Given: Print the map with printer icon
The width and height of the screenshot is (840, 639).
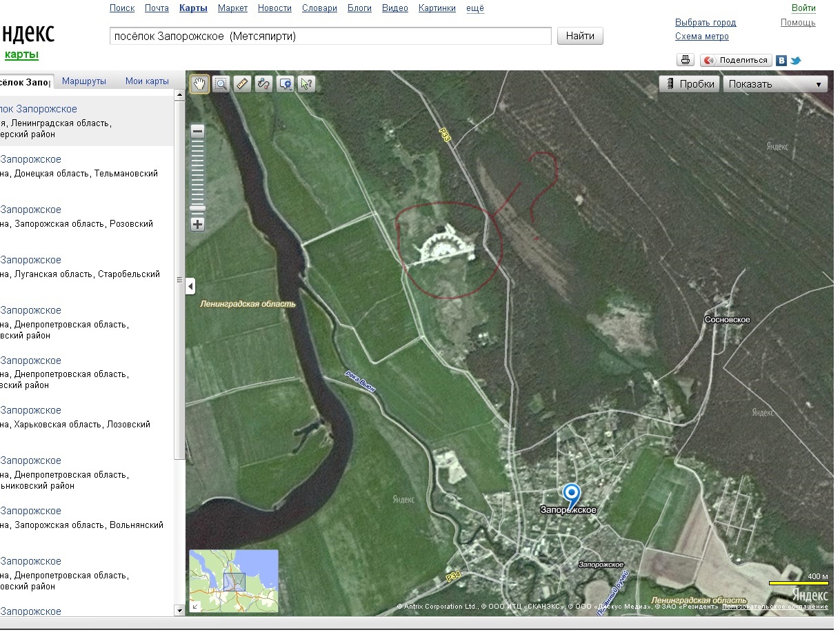Looking at the screenshot, I should tap(686, 60).
